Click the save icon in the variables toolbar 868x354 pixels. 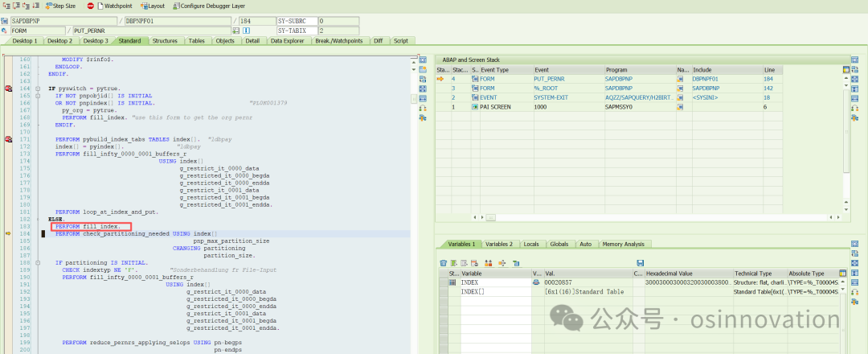pos(641,263)
